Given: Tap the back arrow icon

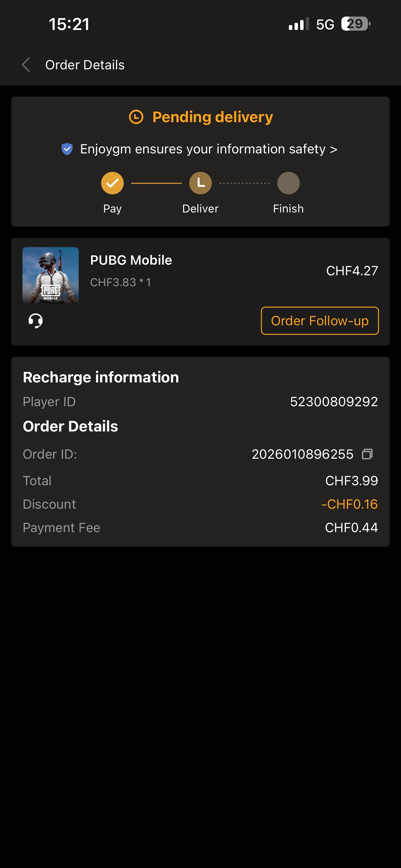Looking at the screenshot, I should [x=26, y=65].
